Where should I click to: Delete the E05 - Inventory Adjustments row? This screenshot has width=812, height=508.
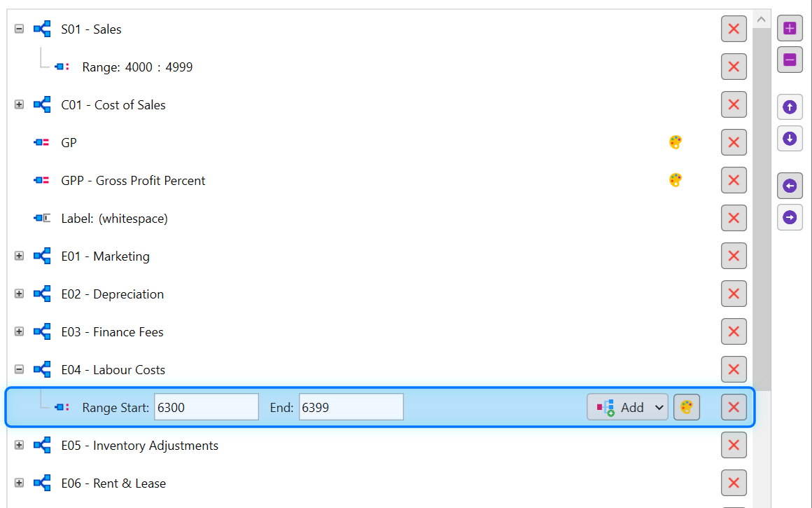coord(734,445)
